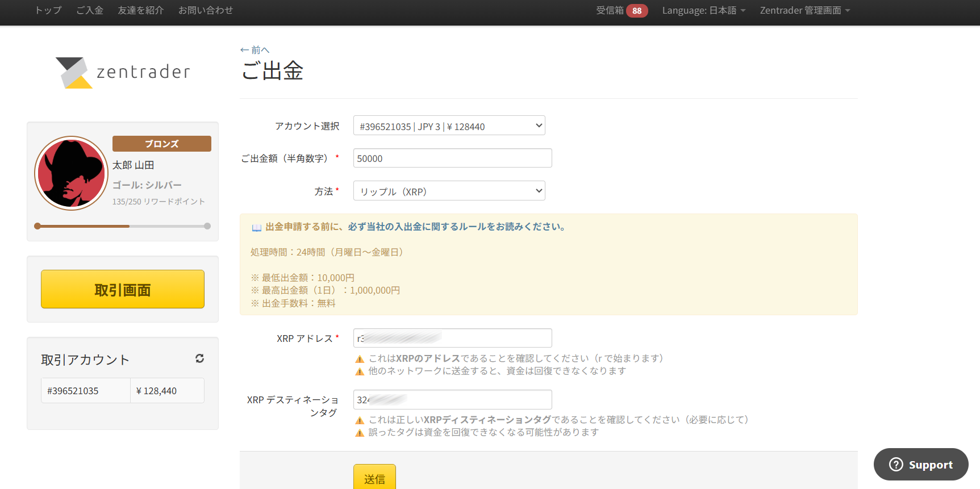The image size is (980, 489).
Task: Click the XRP destination tag field
Action: tap(453, 399)
